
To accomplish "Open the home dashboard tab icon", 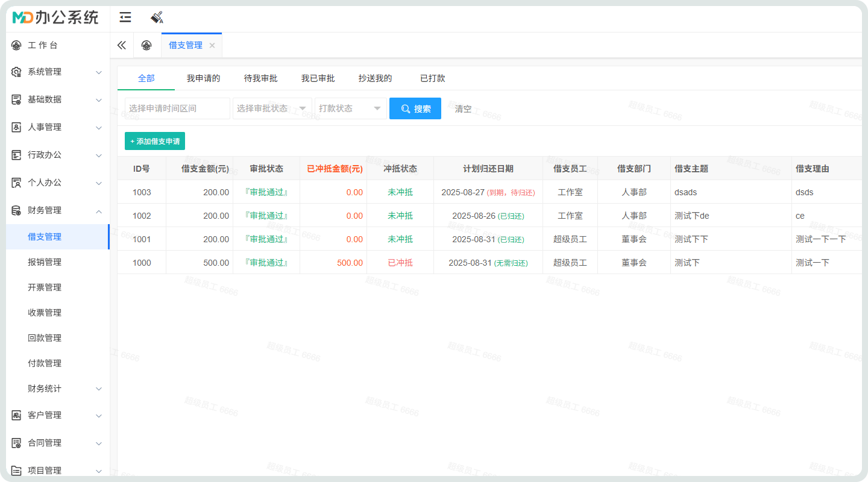I will (x=146, y=45).
